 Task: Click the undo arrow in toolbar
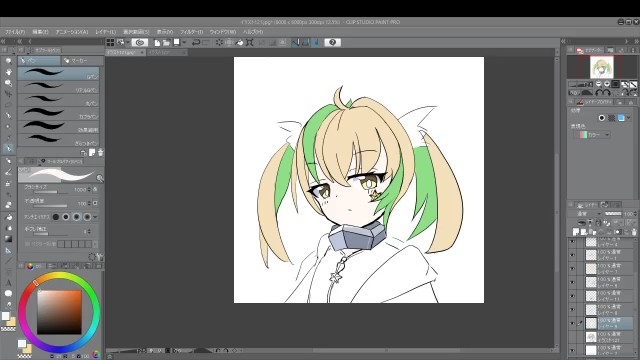coord(196,42)
